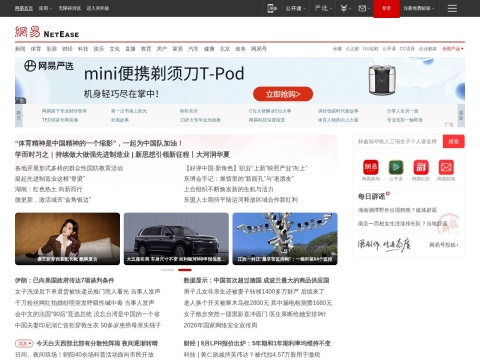Open the surveillance cameras pole thumbnail
This screenshot has width=480, height=360.
tap(285, 239)
